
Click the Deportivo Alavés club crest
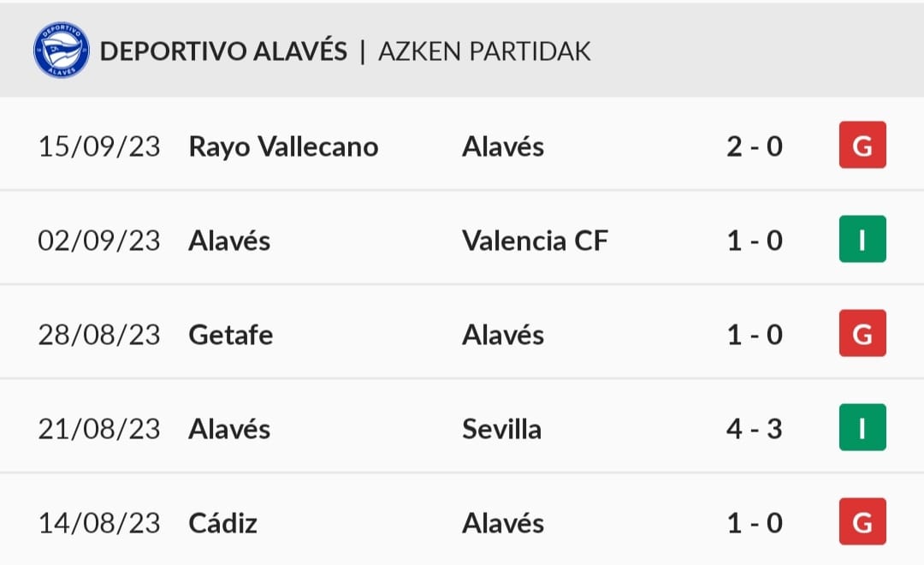coord(62,50)
